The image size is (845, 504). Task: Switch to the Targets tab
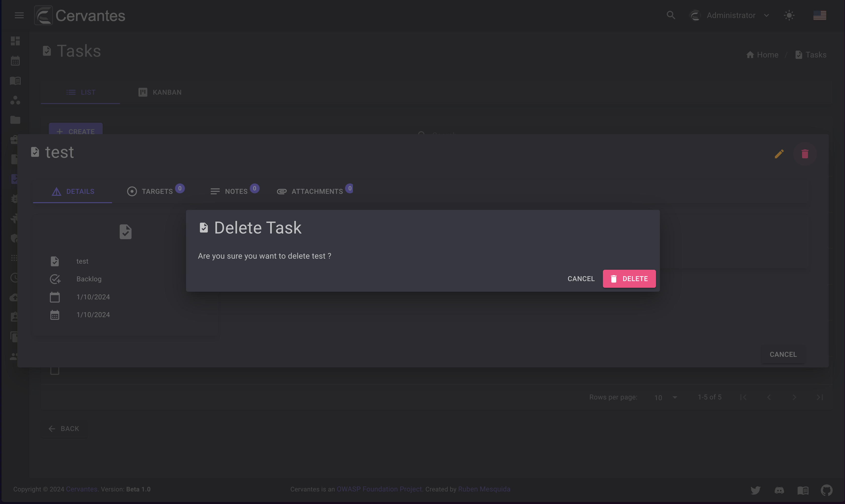155,191
